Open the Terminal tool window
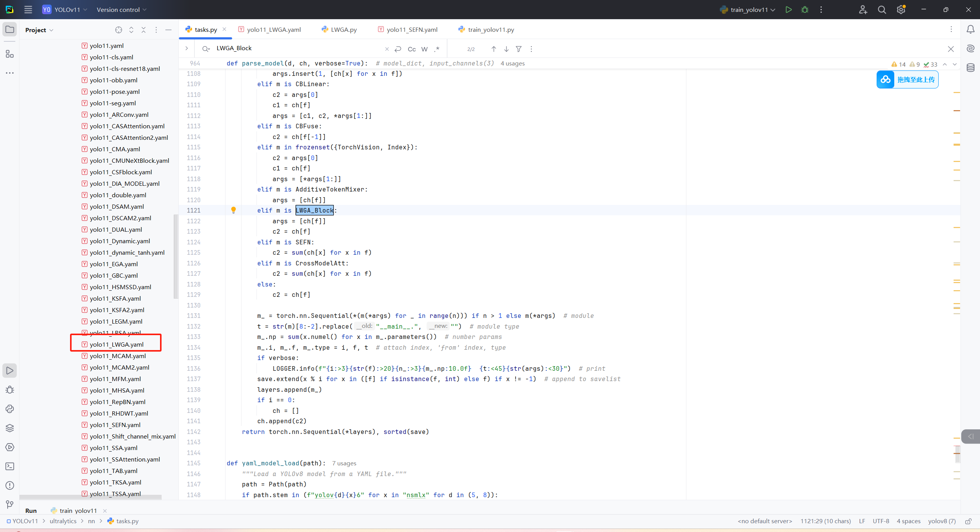The height and width of the screenshot is (532, 980). point(10,466)
